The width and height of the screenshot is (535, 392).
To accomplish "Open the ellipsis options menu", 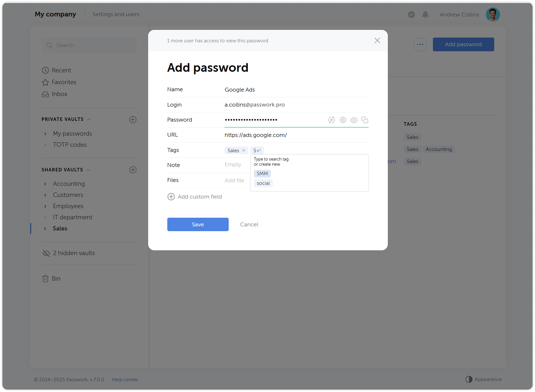I will click(420, 44).
